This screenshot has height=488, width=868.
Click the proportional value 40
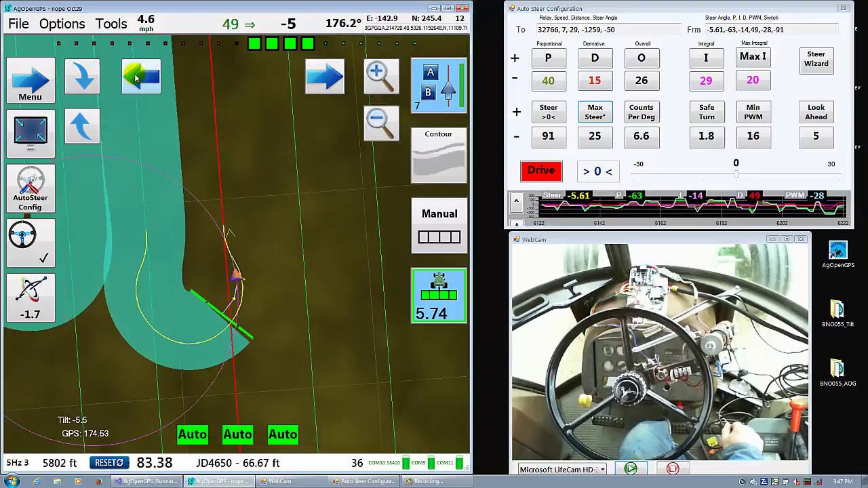548,81
